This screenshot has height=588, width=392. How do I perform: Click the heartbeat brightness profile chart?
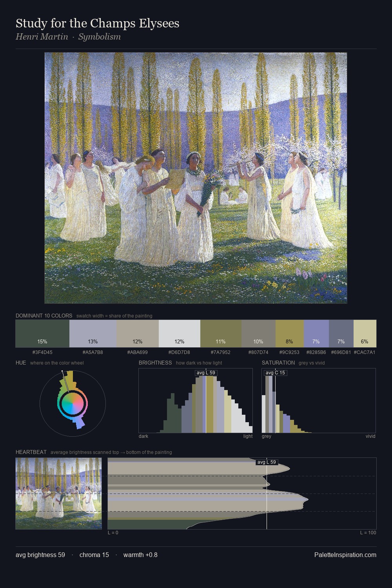242,494
